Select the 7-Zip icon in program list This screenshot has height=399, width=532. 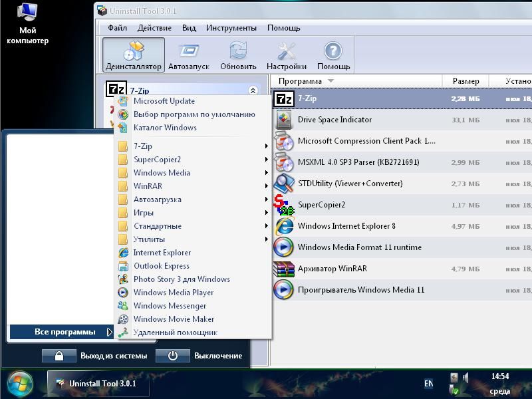[x=284, y=98]
